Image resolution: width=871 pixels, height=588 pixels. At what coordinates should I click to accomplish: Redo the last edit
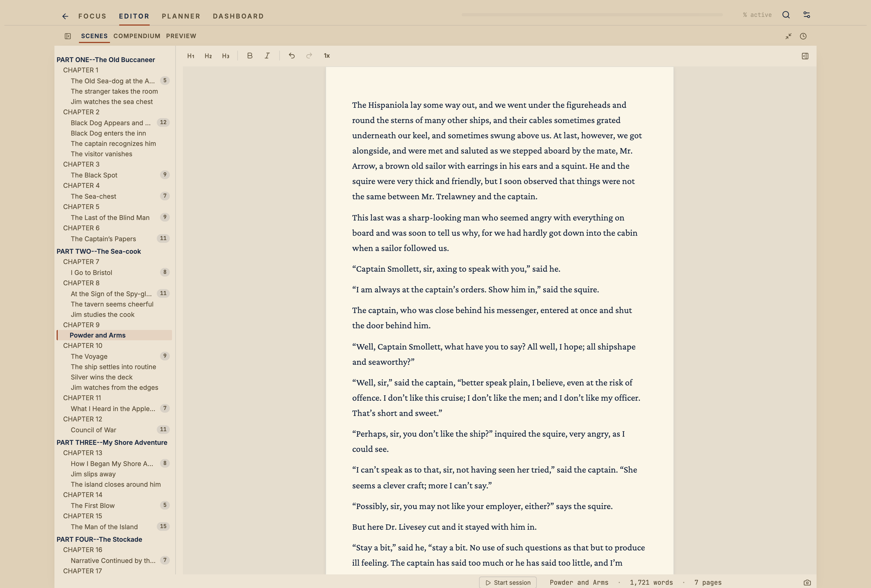click(309, 56)
